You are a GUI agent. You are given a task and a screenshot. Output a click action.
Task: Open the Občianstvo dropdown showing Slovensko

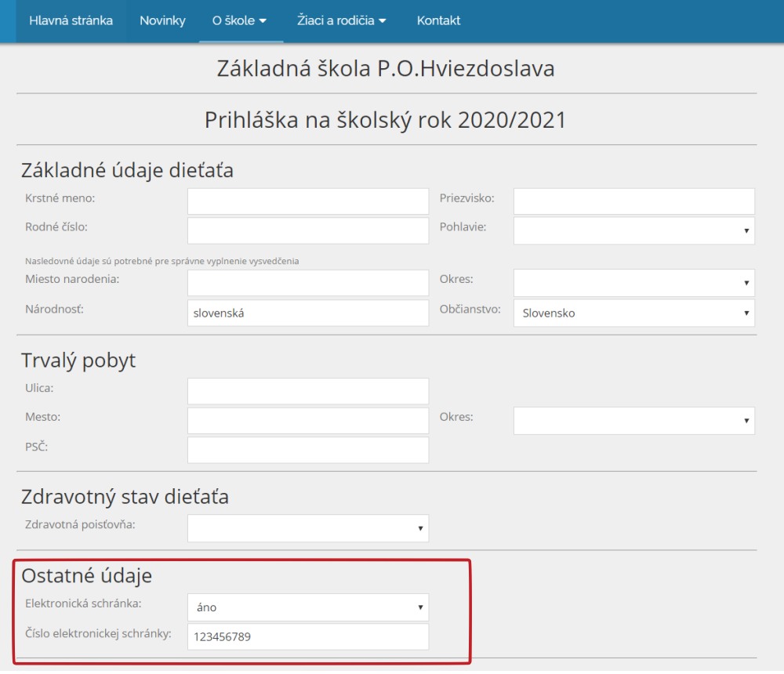pyautogui.click(x=634, y=313)
